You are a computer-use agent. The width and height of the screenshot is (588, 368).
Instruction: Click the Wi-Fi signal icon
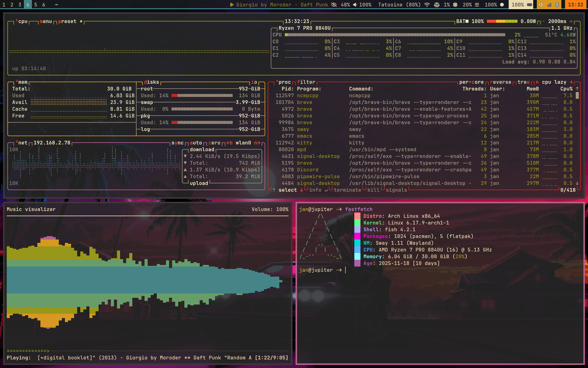427,5
